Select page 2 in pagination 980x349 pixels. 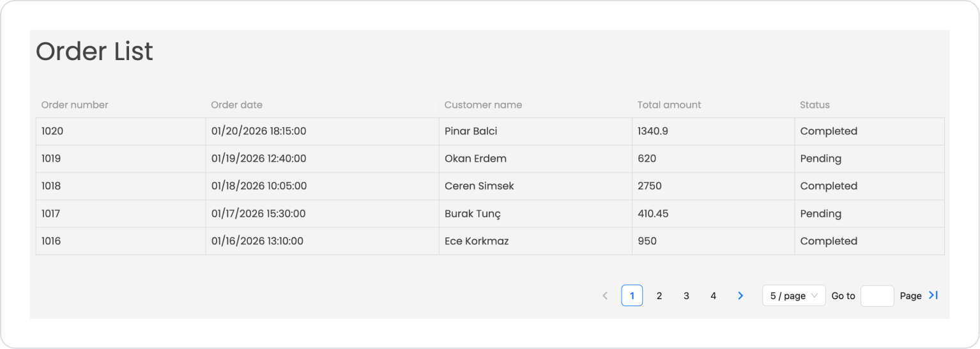pyautogui.click(x=659, y=296)
